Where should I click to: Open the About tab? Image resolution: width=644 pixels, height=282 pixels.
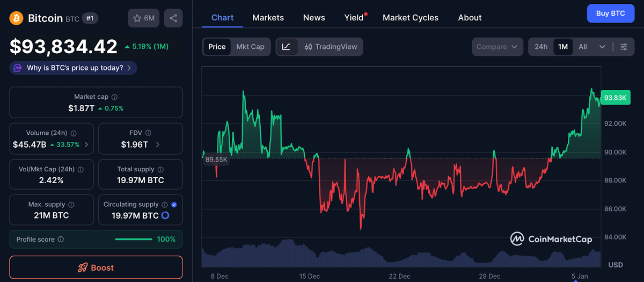pyautogui.click(x=470, y=18)
